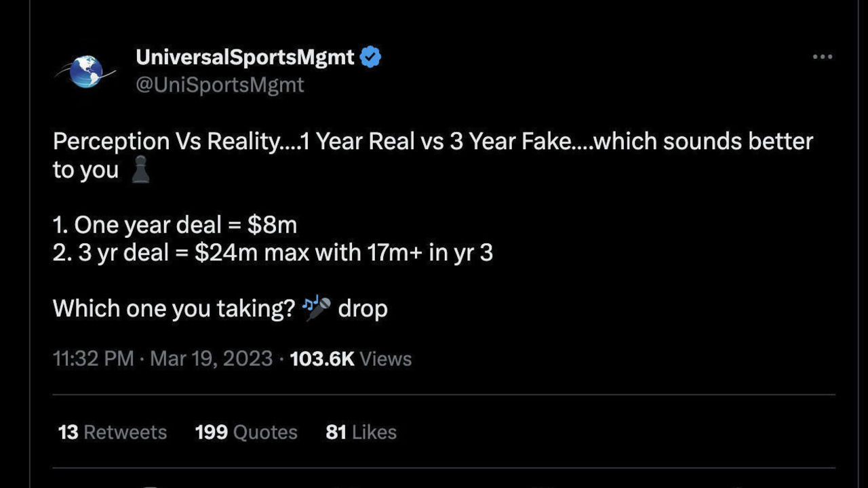Click the '17m+ in yr 3' text
The width and height of the screenshot is (868, 488).
coord(430,253)
